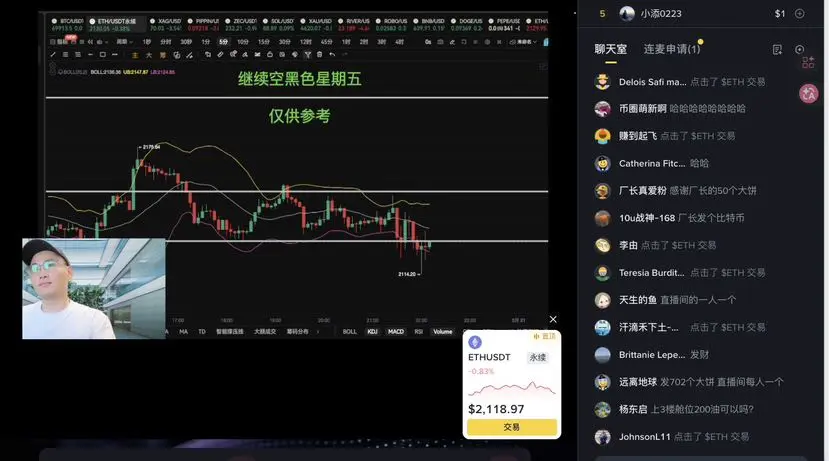Click the translate icon beside chat
This screenshot has height=461, width=829.
coord(808,94)
